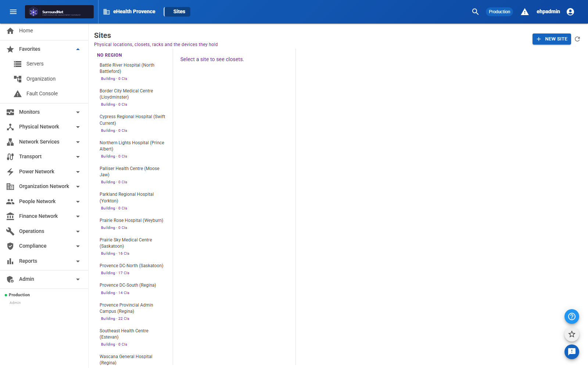The image size is (588, 368).
Task: Click the SurroundNet logo
Action: coord(59,12)
